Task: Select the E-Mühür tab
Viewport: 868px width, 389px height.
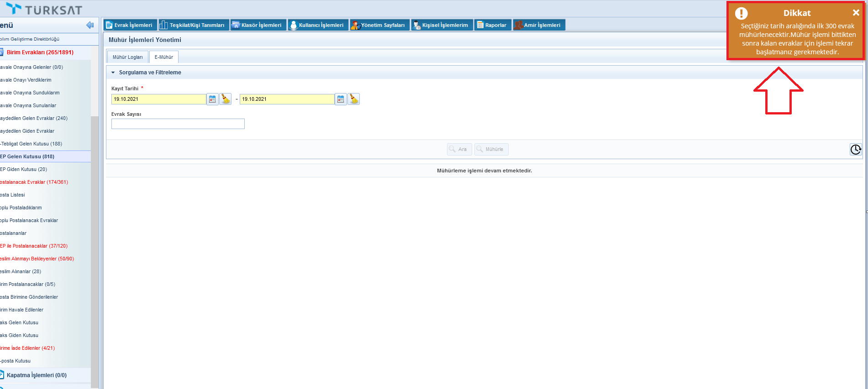Action: click(x=163, y=57)
